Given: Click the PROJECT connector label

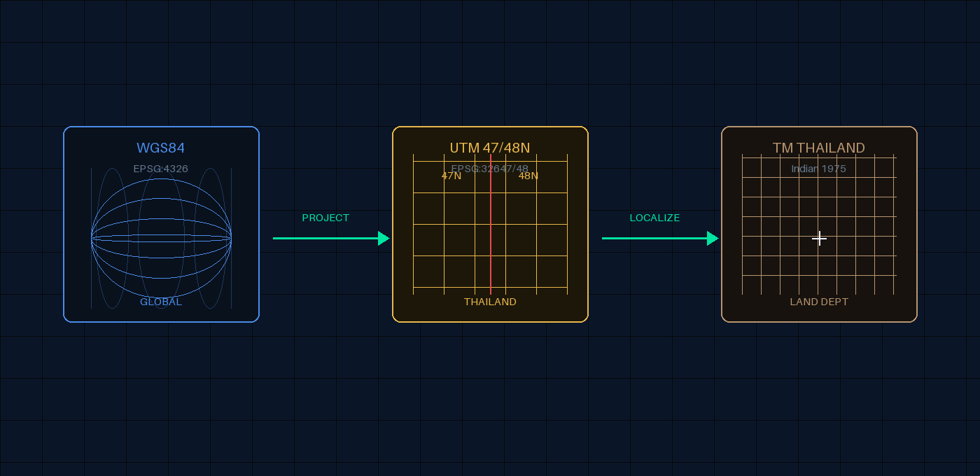Looking at the screenshot, I should pos(325,218).
